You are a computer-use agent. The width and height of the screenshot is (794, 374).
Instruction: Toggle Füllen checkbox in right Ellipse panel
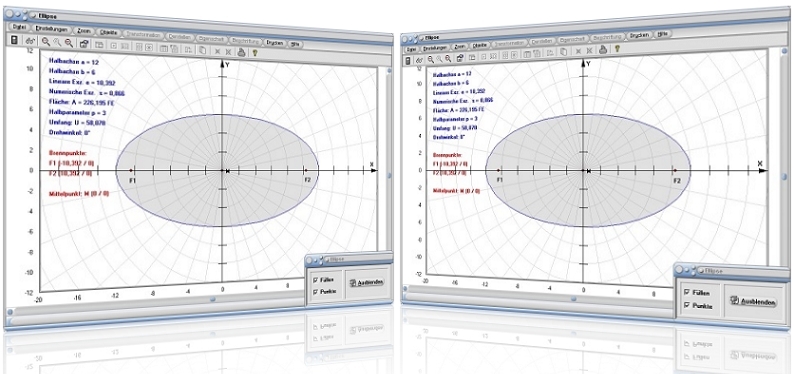tap(687, 292)
